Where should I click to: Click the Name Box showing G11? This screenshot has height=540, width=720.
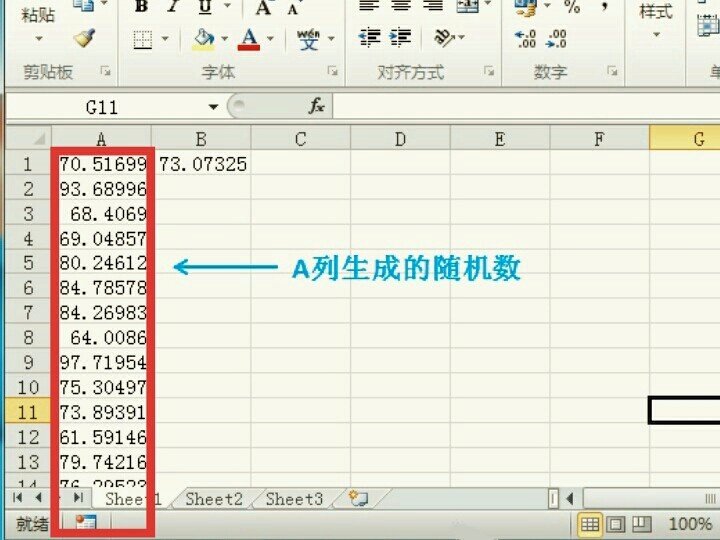103,107
